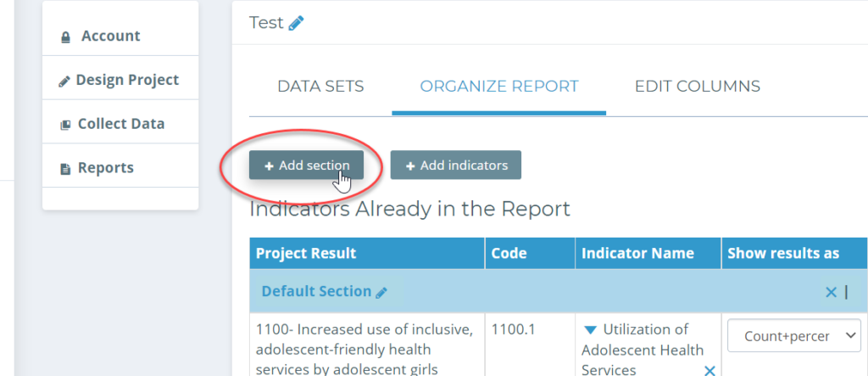
Task: Remove Default Section with the X icon
Action: 831,292
